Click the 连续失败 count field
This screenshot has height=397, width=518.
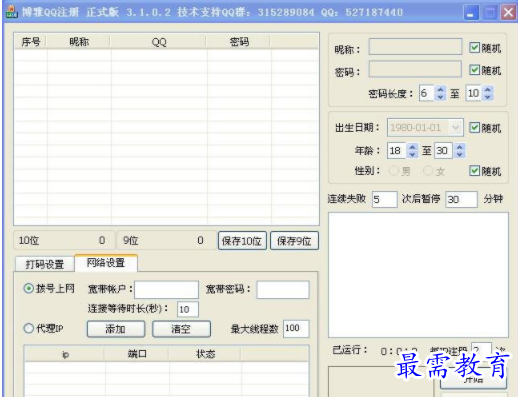pyautogui.click(x=385, y=199)
